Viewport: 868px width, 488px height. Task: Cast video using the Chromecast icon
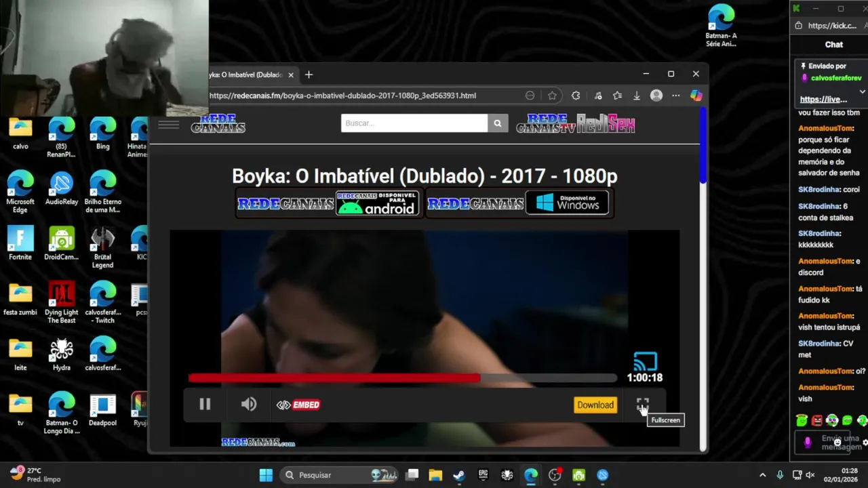coord(645,361)
